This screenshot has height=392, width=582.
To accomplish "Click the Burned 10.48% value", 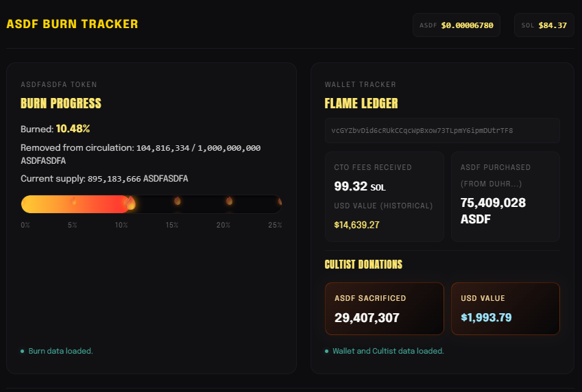I will tap(73, 129).
